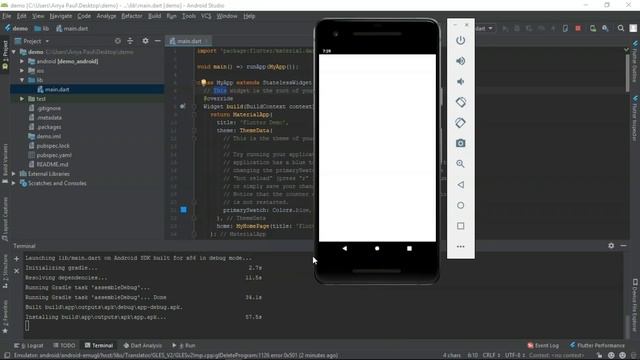Expand the android folder in project tree
Image resolution: width=640 pixels, height=360 pixels.
[22, 61]
